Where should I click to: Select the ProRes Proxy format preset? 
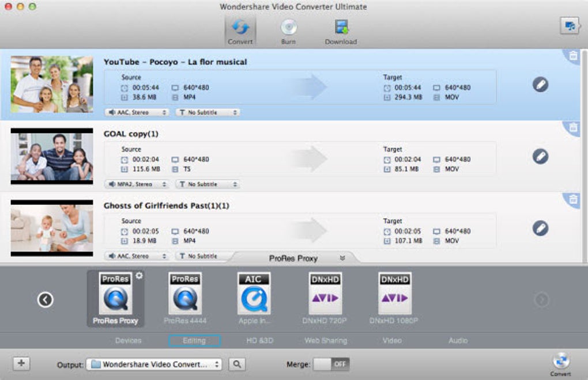115,298
